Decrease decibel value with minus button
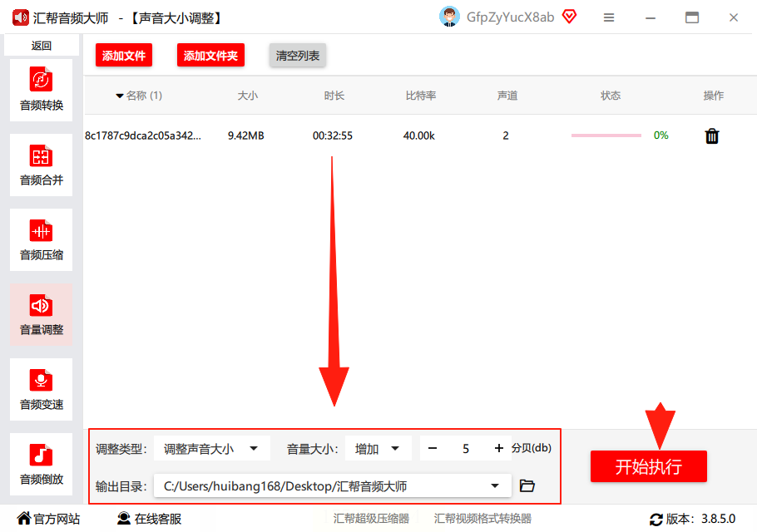 click(x=433, y=449)
